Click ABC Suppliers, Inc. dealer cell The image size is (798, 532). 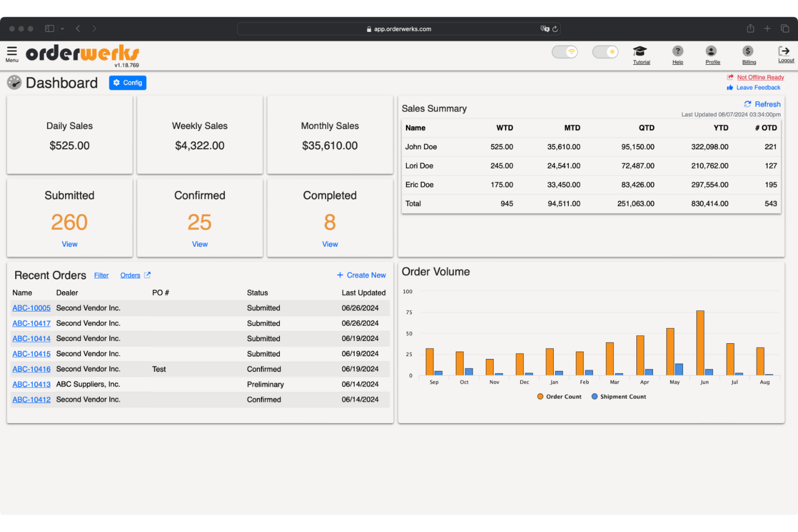tap(88, 384)
